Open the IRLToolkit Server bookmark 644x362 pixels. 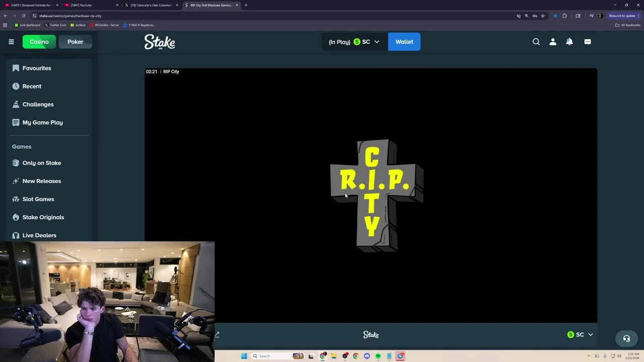104,25
